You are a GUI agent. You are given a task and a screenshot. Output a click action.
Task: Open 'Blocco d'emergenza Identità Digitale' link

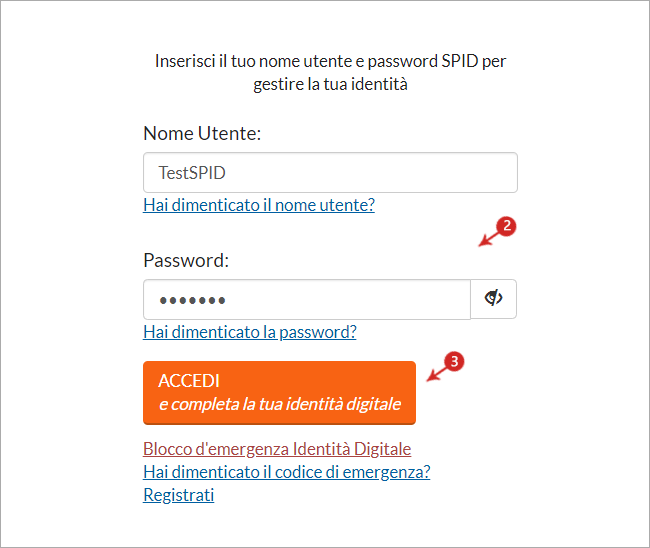click(x=277, y=449)
